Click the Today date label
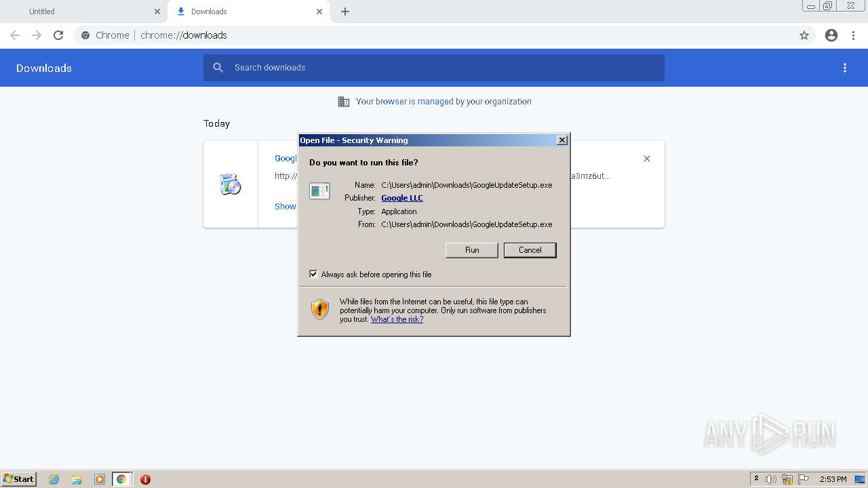The height and width of the screenshot is (488, 868). click(216, 123)
